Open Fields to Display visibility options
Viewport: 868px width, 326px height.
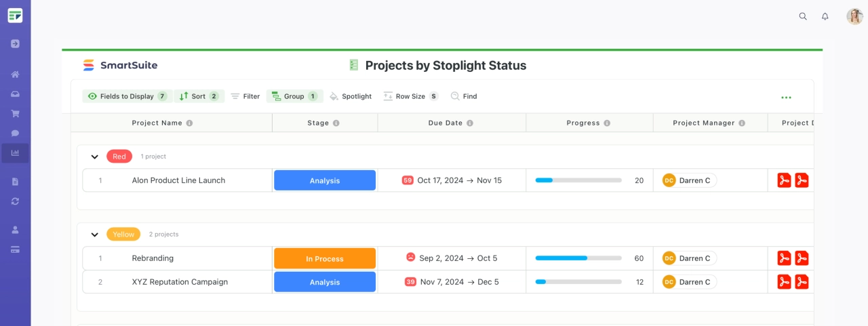pyautogui.click(x=126, y=96)
